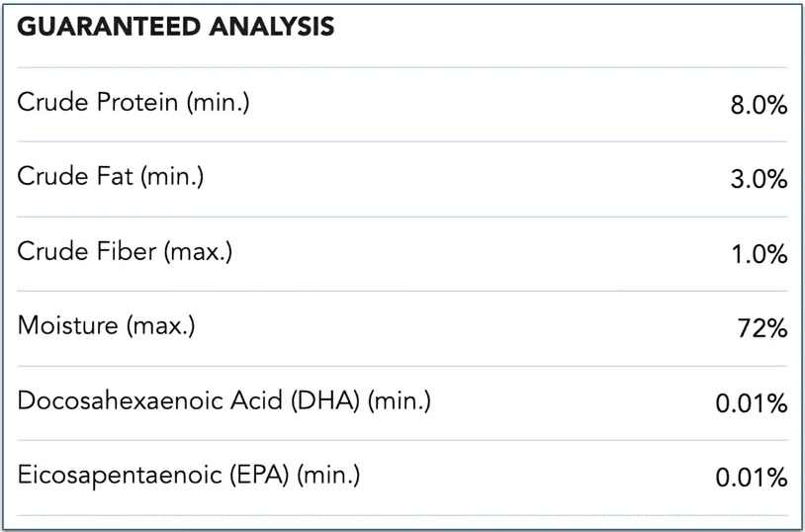
Task: Click the 1.0% crude fiber value
Action: 759,254
